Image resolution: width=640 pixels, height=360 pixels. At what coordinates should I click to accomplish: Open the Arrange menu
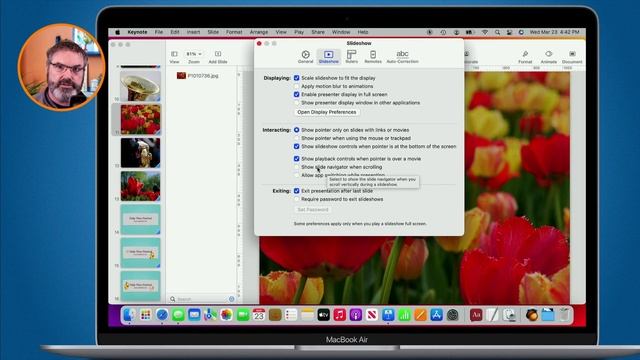[259, 32]
